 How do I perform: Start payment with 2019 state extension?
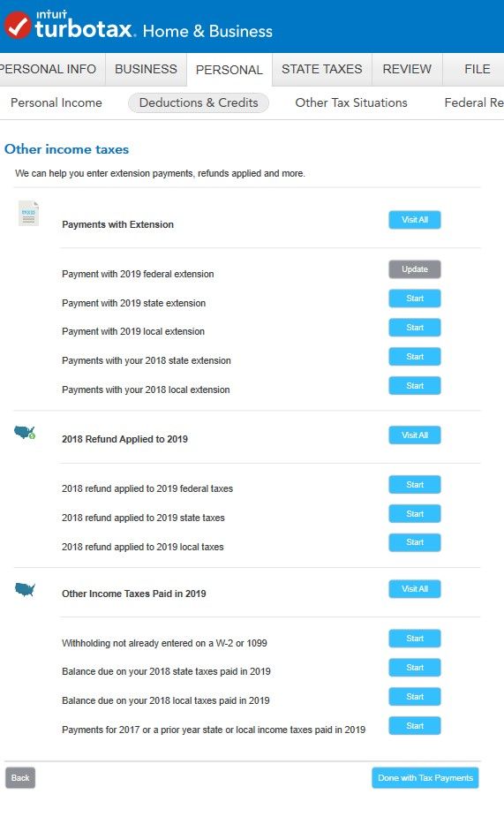415,299
